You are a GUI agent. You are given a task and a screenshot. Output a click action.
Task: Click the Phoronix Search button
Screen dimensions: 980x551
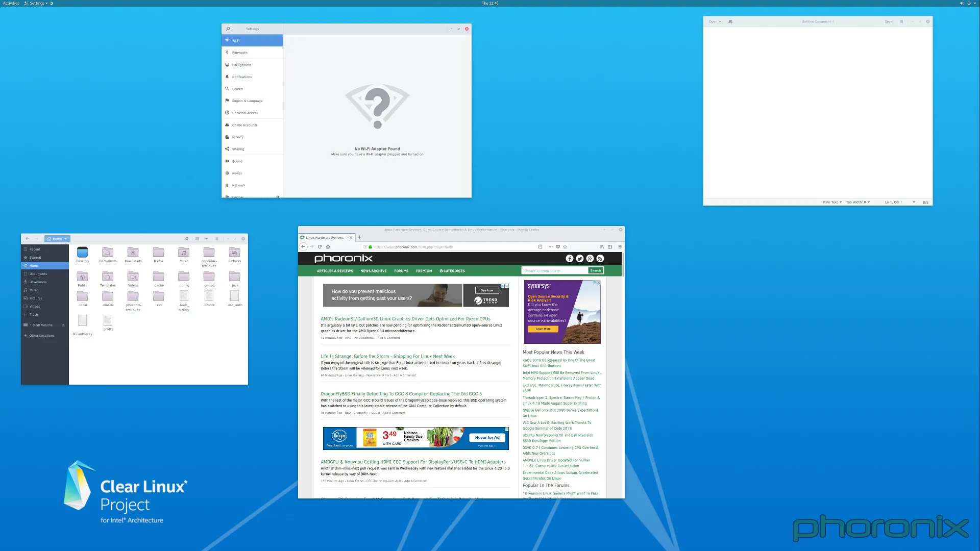pyautogui.click(x=596, y=271)
